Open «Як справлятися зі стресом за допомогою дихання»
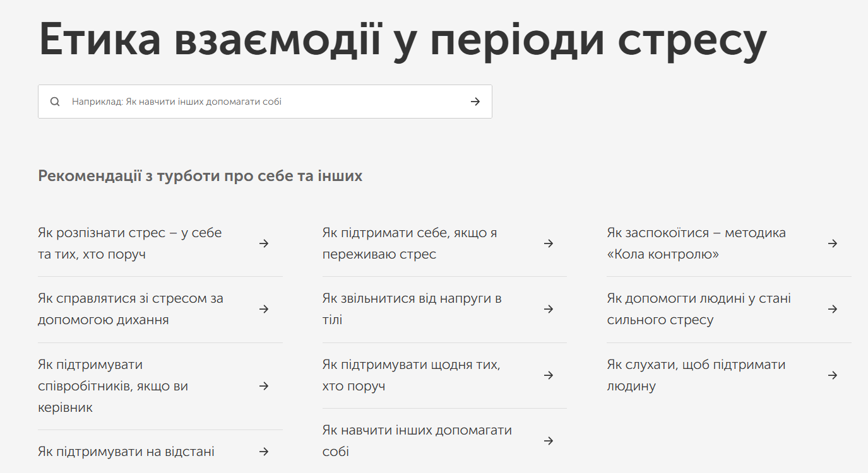The height and width of the screenshot is (473, 868). [131, 309]
